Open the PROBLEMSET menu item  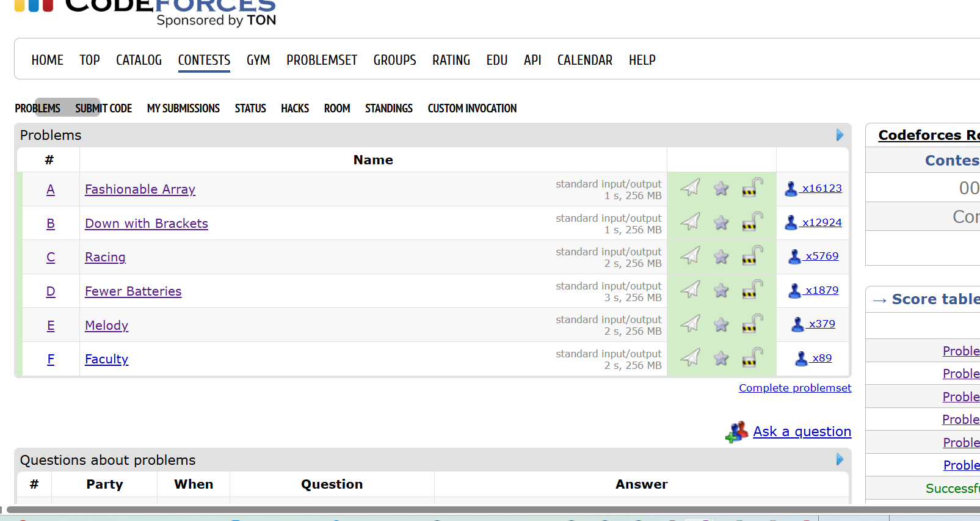(x=321, y=60)
